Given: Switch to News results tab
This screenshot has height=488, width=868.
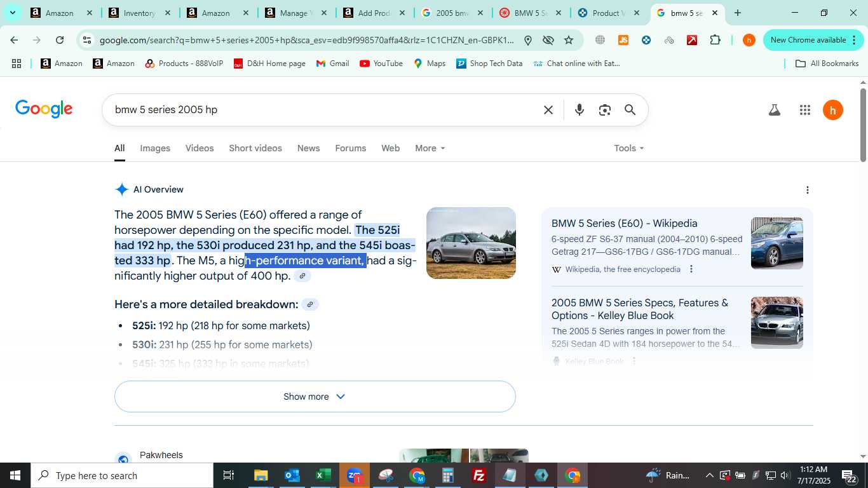Looking at the screenshot, I should tap(308, 148).
